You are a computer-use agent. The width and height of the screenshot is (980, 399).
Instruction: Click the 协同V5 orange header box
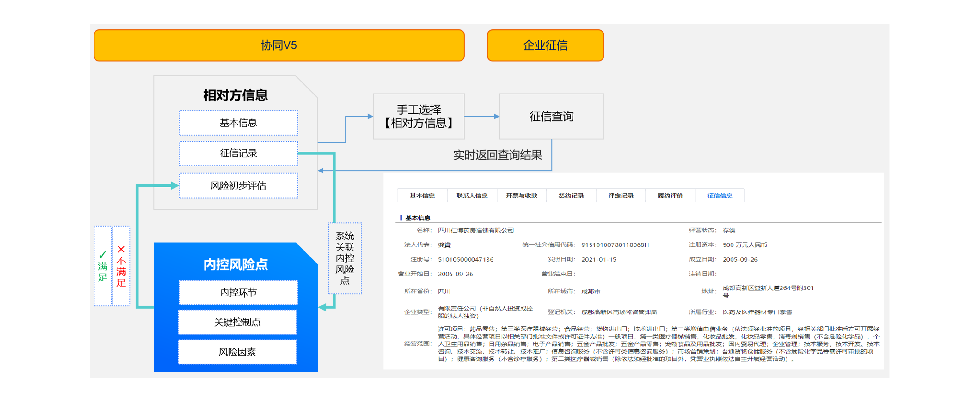279,45
